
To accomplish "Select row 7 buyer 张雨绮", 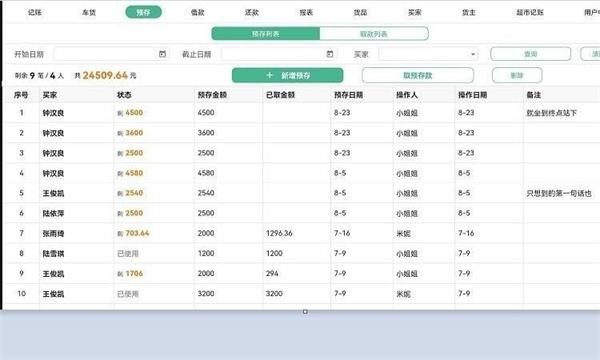I will click(x=53, y=233).
